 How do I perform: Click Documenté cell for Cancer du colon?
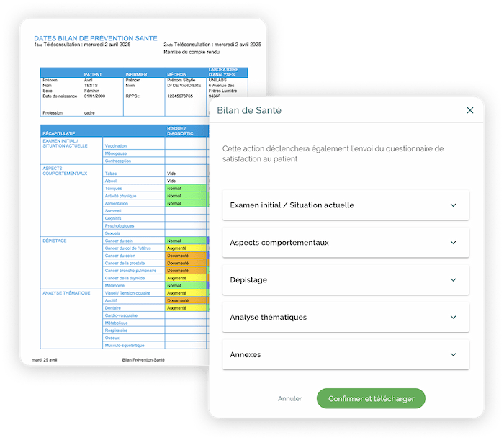[186, 256]
